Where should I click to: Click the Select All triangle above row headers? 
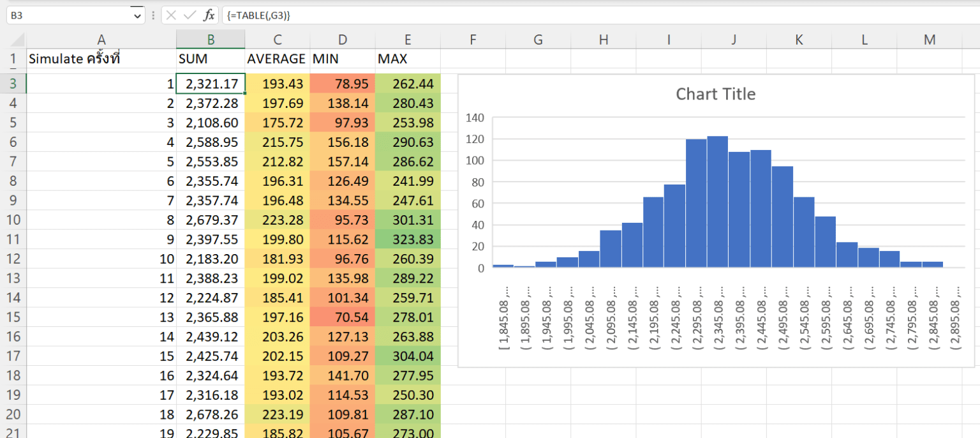click(17, 39)
